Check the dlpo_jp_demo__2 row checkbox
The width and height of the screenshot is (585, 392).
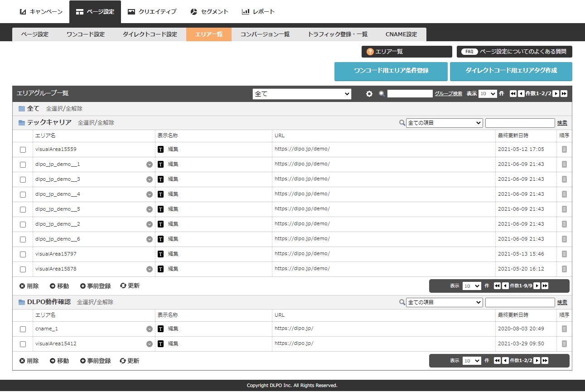point(23,224)
